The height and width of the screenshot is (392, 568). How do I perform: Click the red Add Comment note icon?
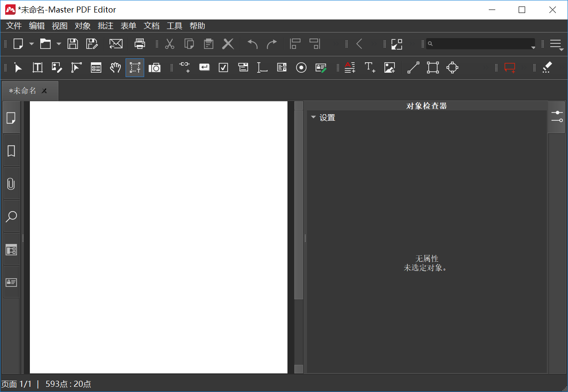click(x=510, y=68)
